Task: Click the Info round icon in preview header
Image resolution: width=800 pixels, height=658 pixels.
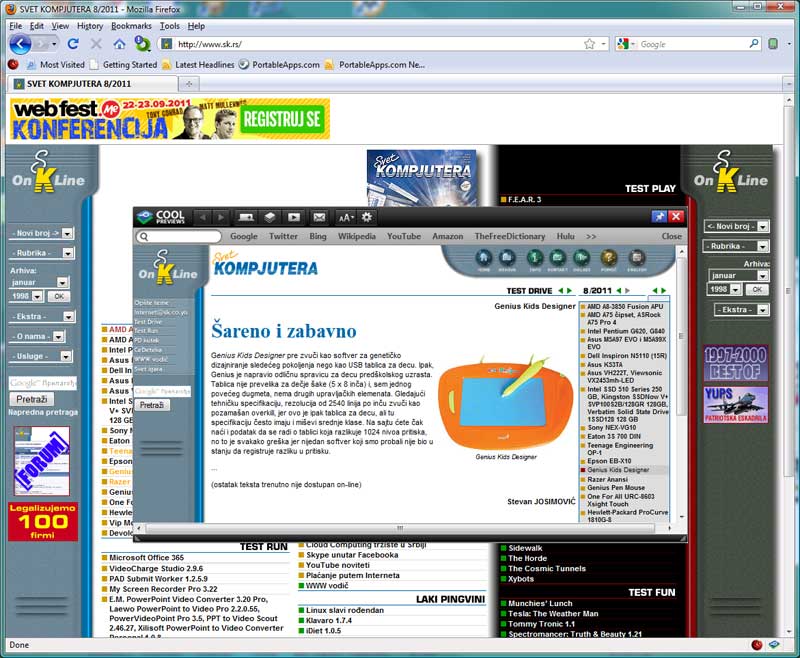Action: coord(535,258)
